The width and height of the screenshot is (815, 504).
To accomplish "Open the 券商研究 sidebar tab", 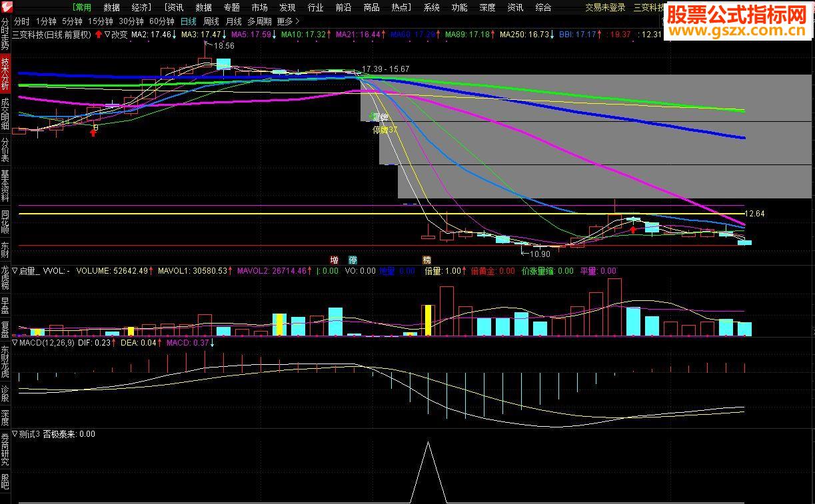I will tap(5, 449).
